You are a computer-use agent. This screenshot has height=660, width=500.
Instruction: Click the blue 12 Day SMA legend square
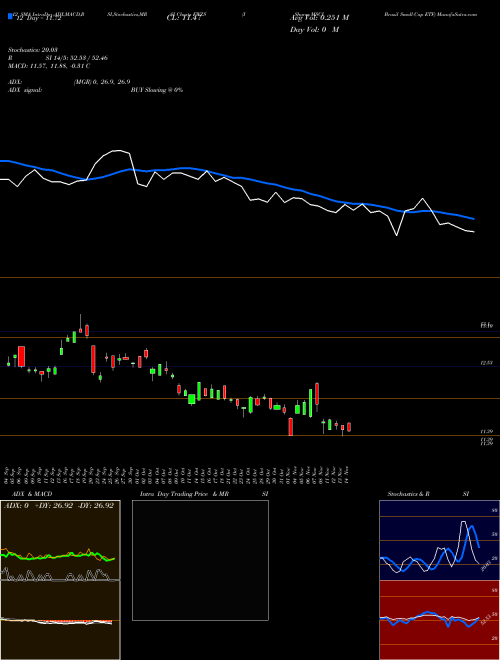[x=11, y=17]
